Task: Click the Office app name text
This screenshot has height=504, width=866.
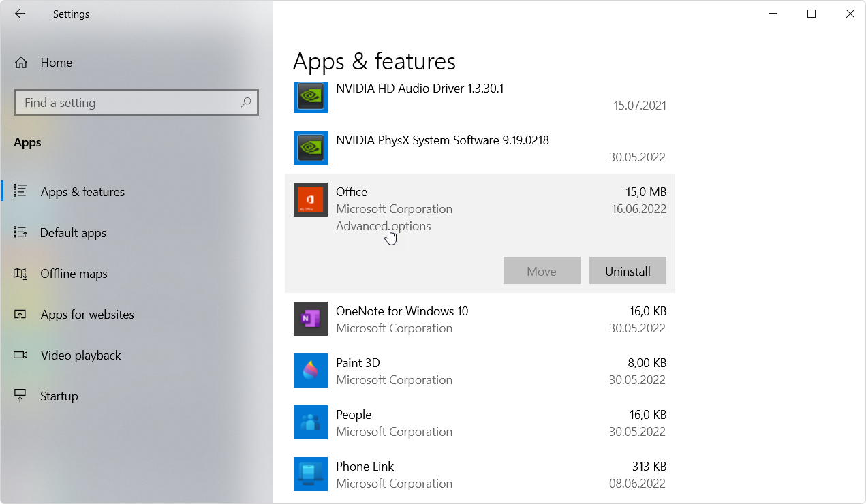Action: [352, 192]
